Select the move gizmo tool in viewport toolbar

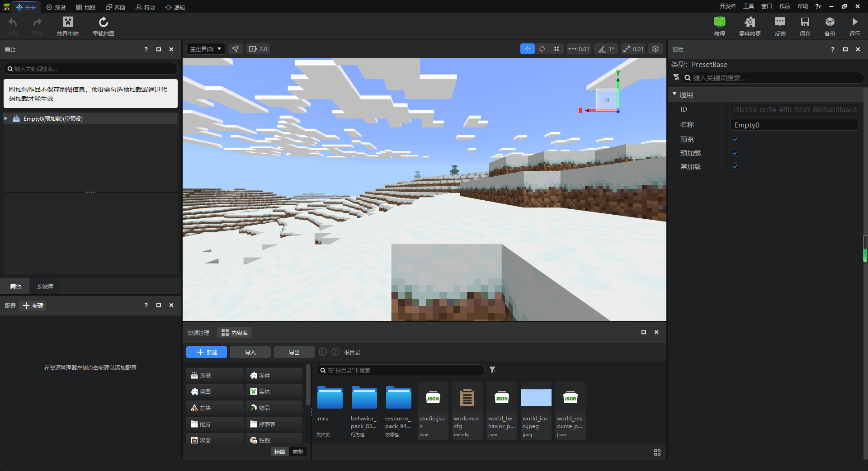527,49
